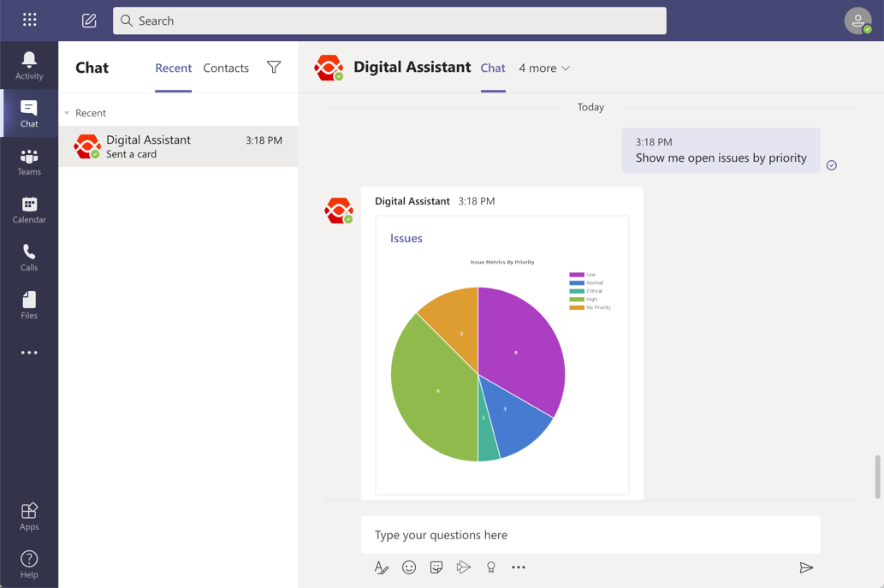Start a new chat with compose icon
Screen dimensions: 884x588
tap(89, 21)
